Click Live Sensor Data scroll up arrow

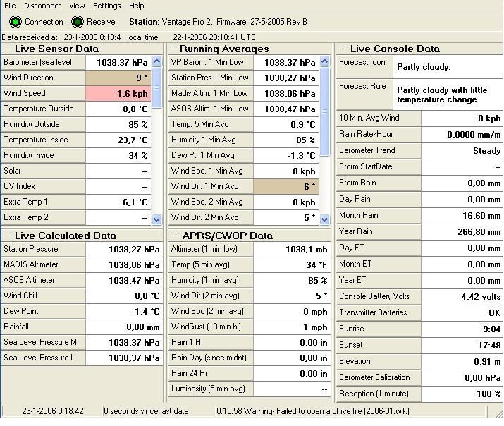pyautogui.click(x=157, y=61)
